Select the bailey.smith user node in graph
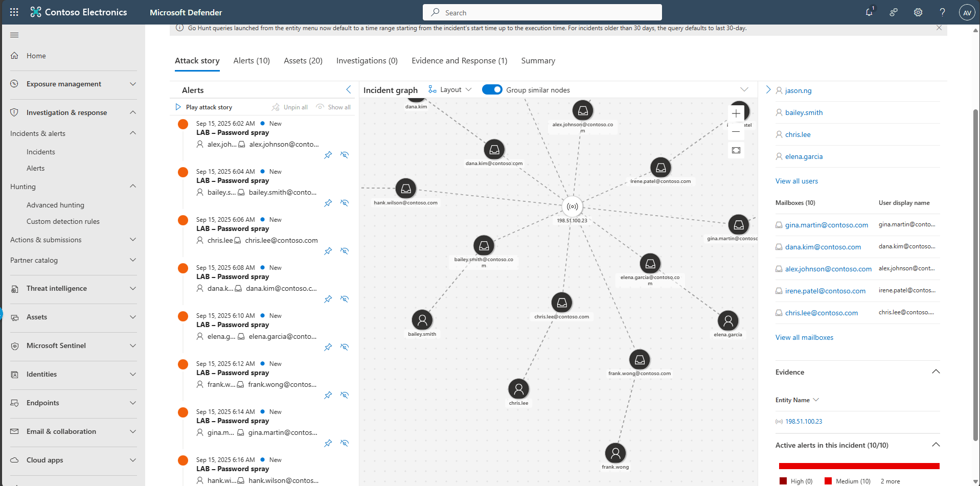 [x=422, y=320]
